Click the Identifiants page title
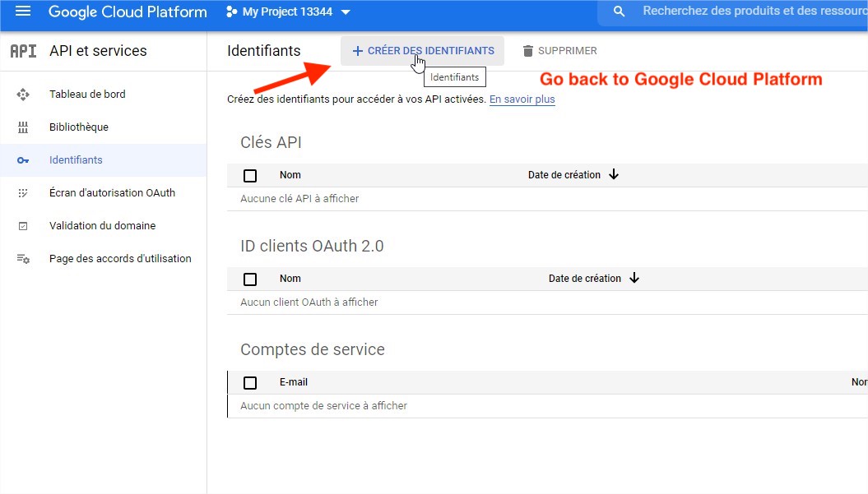 coord(263,51)
